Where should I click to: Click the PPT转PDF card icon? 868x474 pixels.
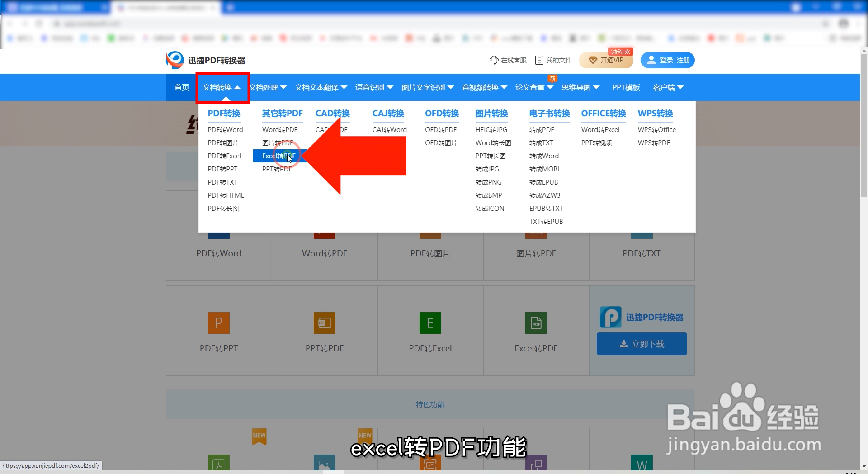[324, 322]
